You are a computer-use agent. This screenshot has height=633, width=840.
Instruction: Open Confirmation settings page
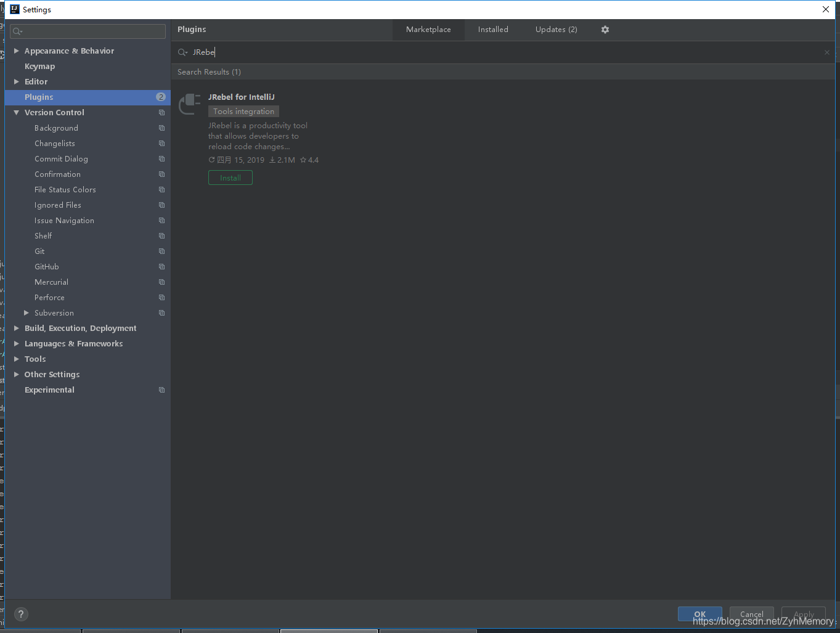click(x=57, y=174)
